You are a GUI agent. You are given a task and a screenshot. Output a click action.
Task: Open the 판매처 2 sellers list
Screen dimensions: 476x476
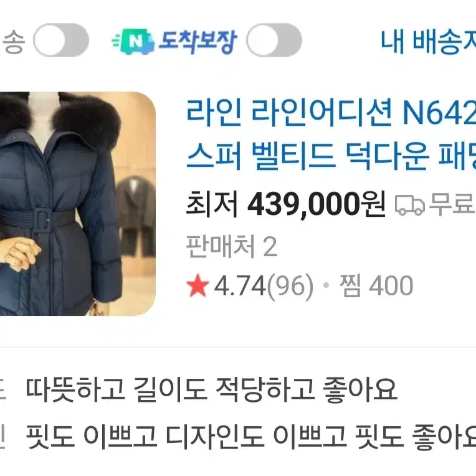tap(232, 246)
